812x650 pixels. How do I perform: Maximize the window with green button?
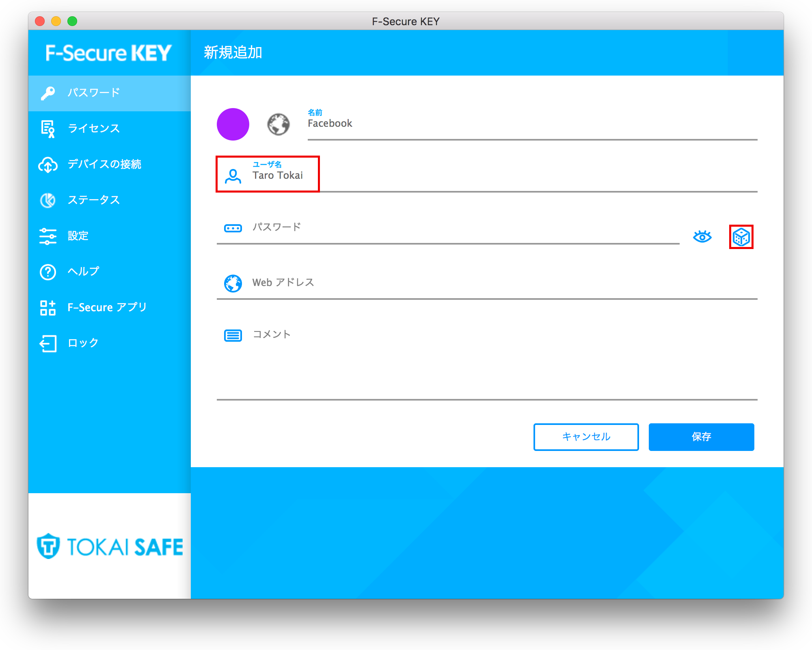tap(72, 21)
